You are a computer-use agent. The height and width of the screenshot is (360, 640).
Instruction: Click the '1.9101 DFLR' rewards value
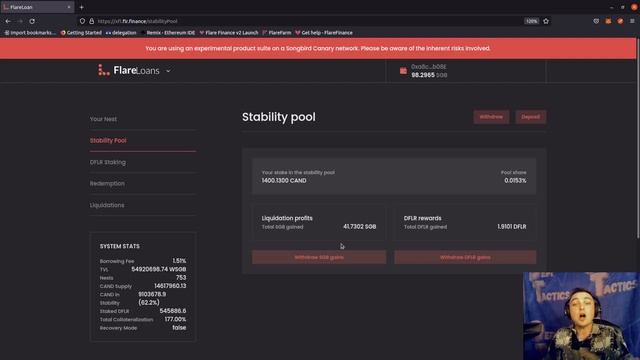click(512, 227)
